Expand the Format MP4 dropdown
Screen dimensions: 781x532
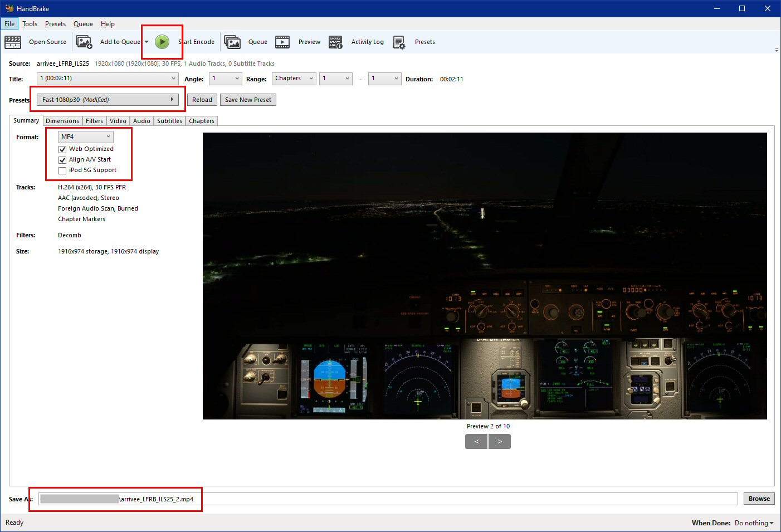point(86,136)
